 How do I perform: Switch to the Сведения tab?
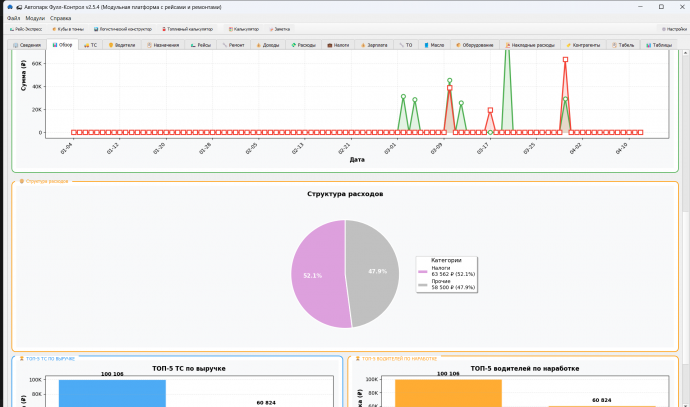click(x=27, y=45)
